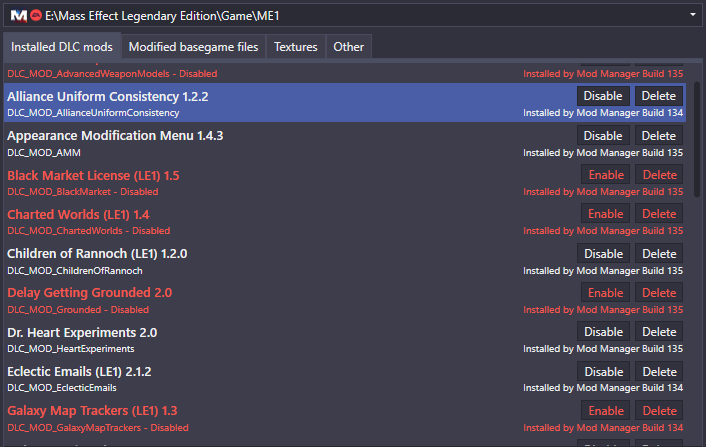Image resolution: width=706 pixels, height=447 pixels.
Task: Select Charted Worlds (LE1) 1.4 title
Action: click(x=78, y=215)
